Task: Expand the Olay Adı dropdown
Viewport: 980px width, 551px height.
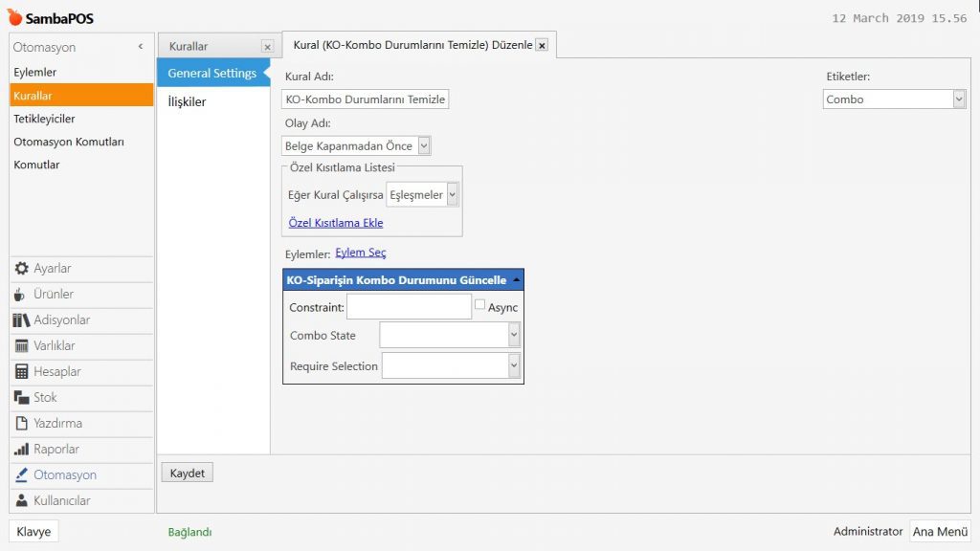Action: click(424, 146)
